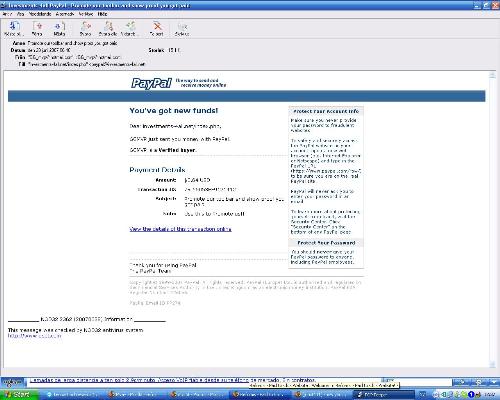Click the greyed-out last toolbar icon
Image resolution: width=500 pixels, height=400 pixels.
click(x=182, y=28)
